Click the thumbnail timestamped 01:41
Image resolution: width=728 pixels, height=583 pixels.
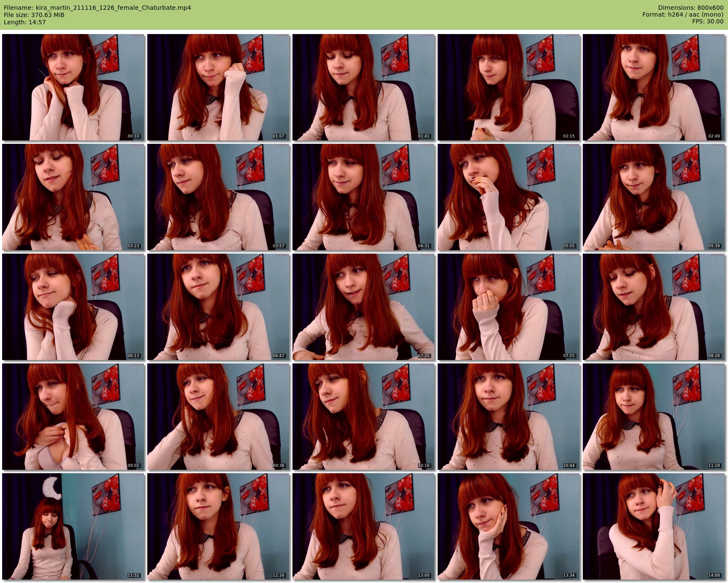[364, 87]
